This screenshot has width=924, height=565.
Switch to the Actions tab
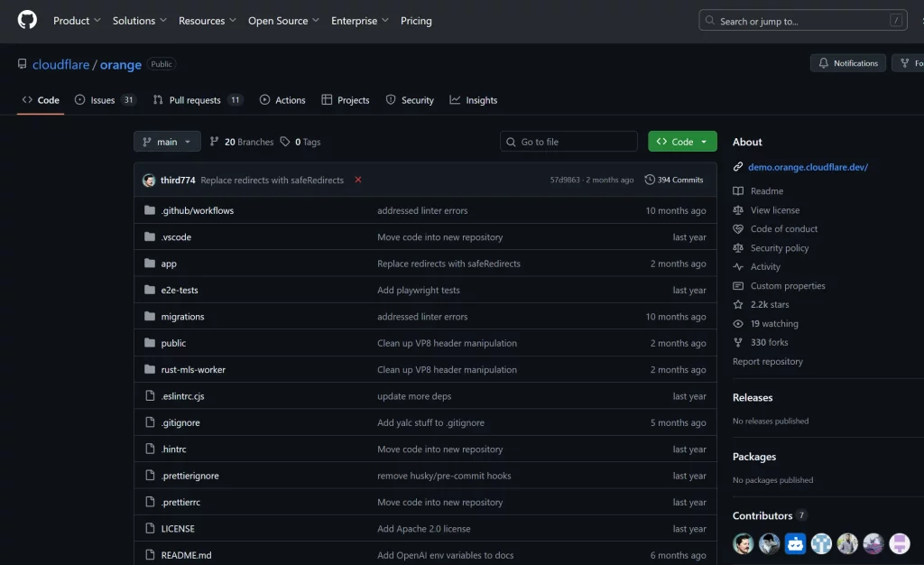tap(282, 100)
